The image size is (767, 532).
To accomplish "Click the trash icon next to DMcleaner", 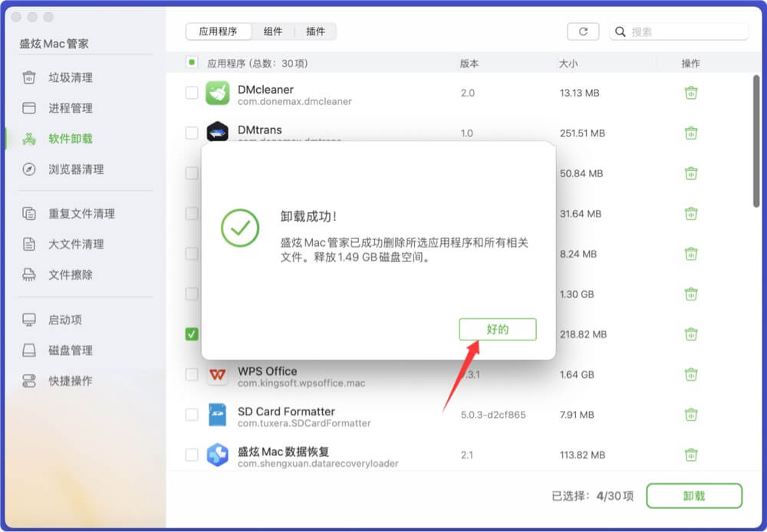I will (691, 93).
